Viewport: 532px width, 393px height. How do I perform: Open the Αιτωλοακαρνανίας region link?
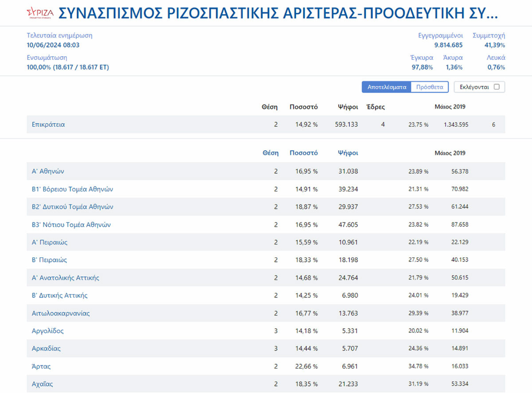point(61,313)
